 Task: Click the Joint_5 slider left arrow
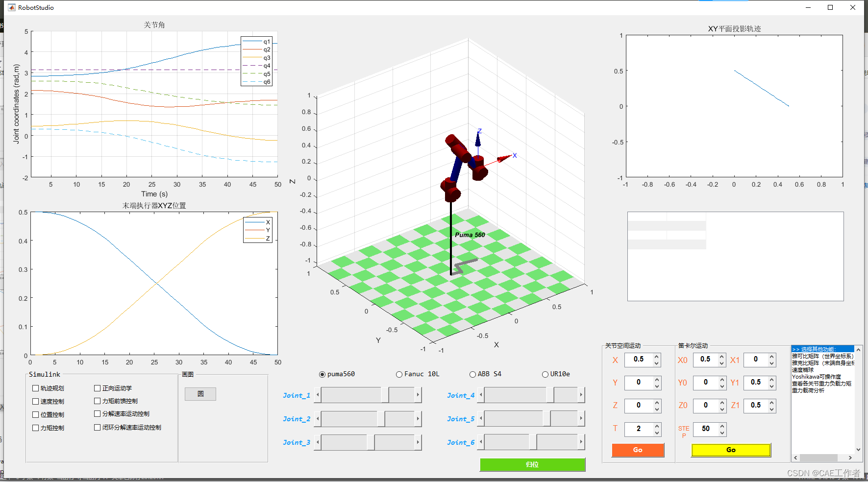click(481, 419)
